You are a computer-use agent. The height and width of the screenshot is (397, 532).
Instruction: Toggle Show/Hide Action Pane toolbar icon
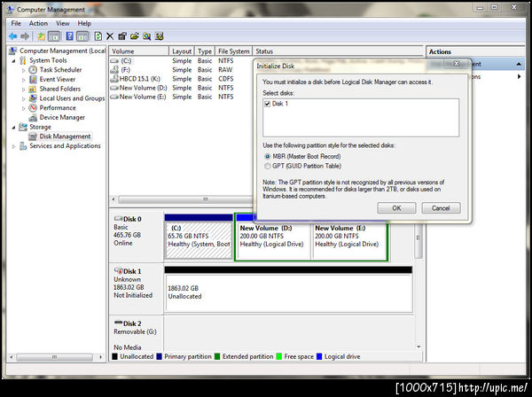(82, 36)
